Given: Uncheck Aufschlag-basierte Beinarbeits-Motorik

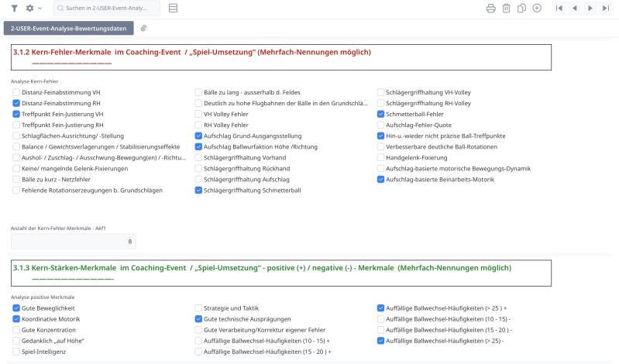Looking at the screenshot, I should 380,179.
